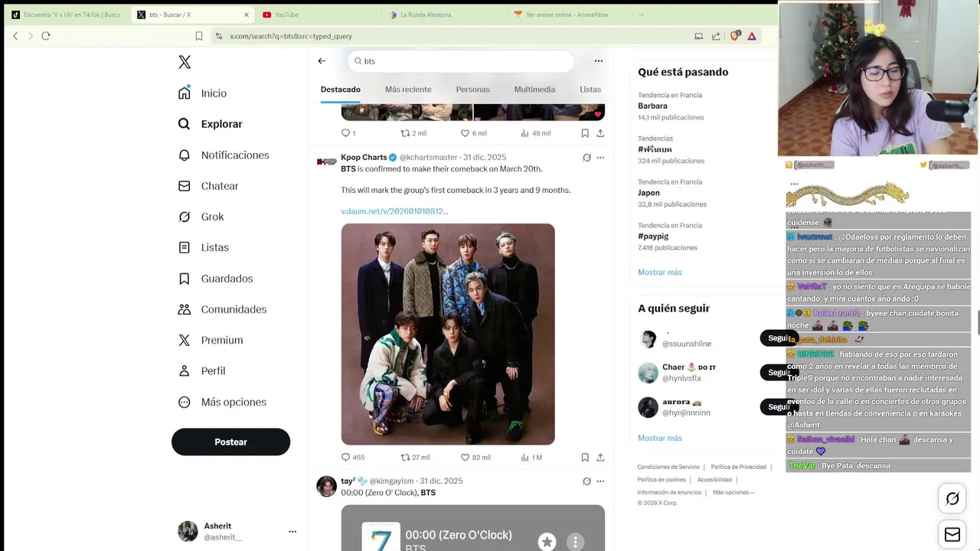
Task: Open Listas icon in sidebar
Action: [185, 247]
